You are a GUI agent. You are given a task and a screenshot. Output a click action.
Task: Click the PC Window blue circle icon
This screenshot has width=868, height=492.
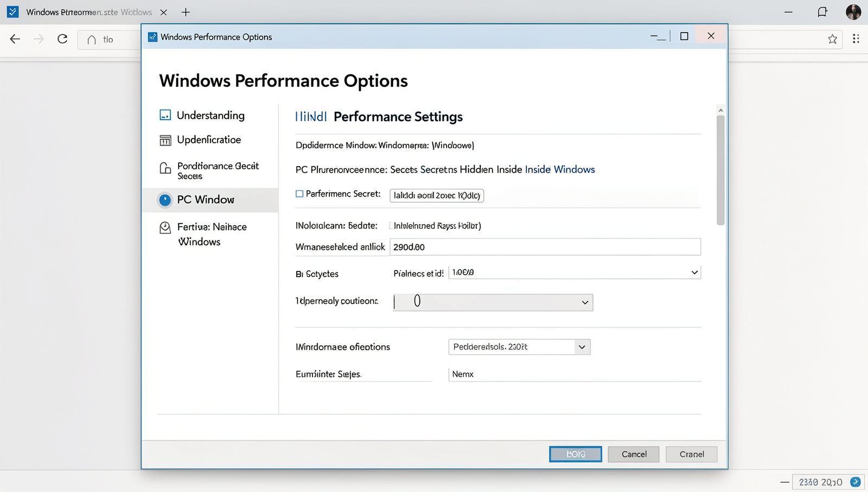click(x=165, y=200)
